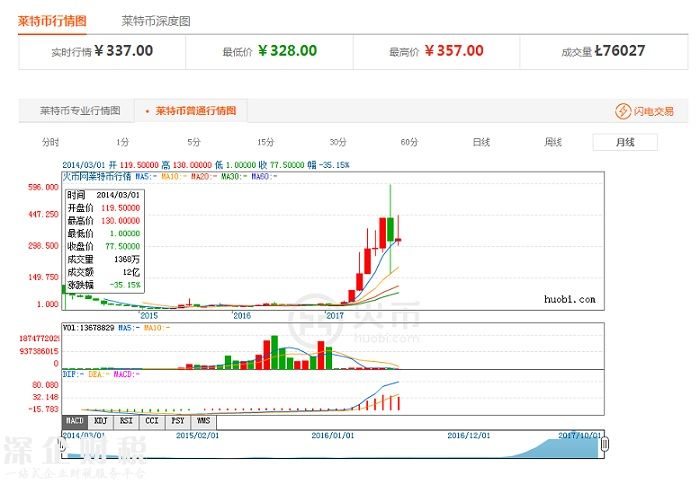Click the 2016/12/01 timeline date label
Image resolution: width=700 pixels, height=484 pixels.
469,435
